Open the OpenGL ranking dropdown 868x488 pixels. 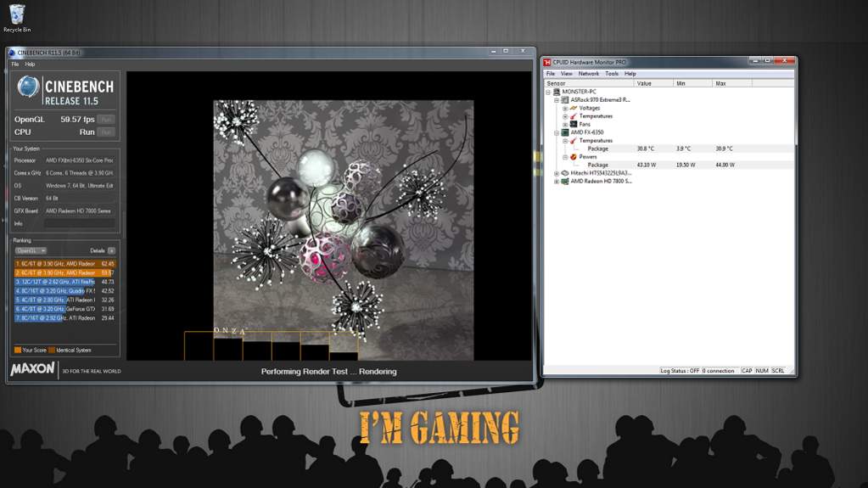click(x=31, y=251)
